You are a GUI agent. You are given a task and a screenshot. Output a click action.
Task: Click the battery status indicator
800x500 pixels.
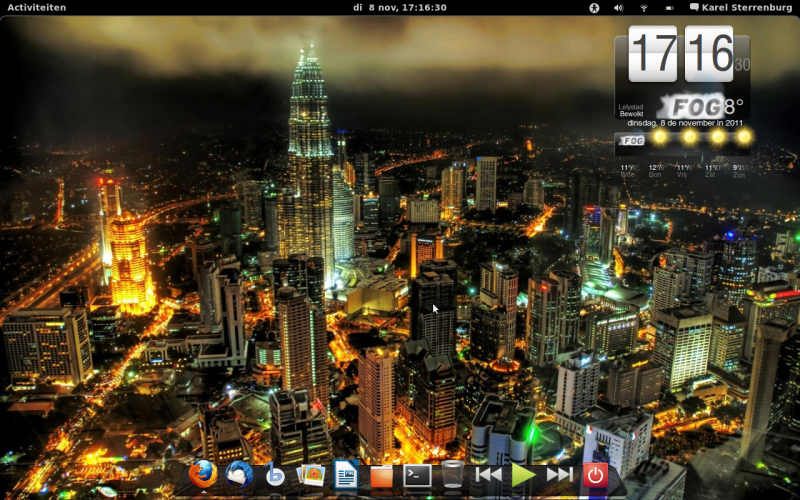[x=667, y=7]
